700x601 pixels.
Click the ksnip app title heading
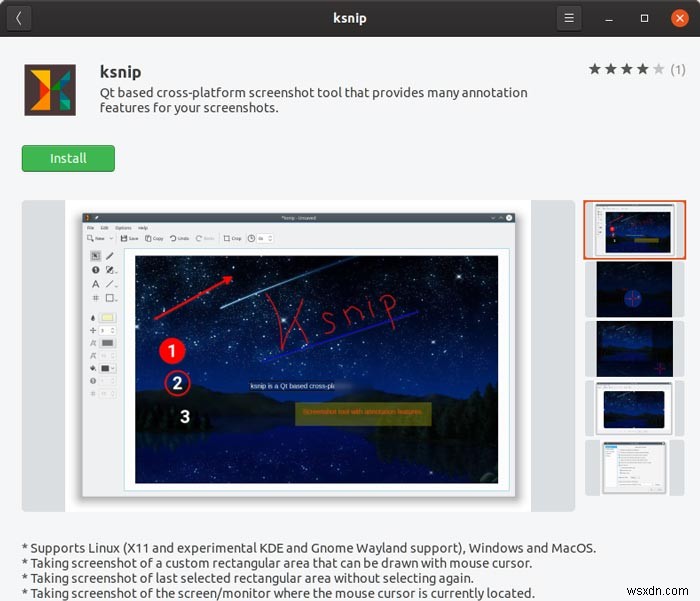(121, 72)
